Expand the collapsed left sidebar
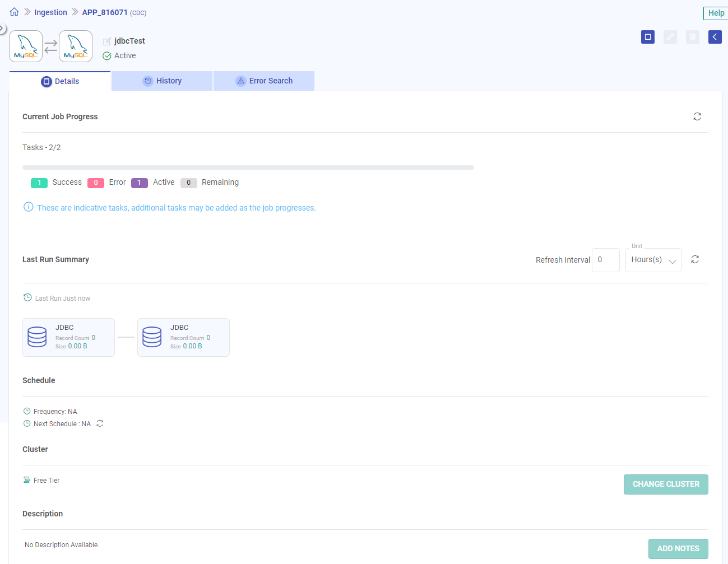This screenshot has height=564, width=728. (2, 28)
